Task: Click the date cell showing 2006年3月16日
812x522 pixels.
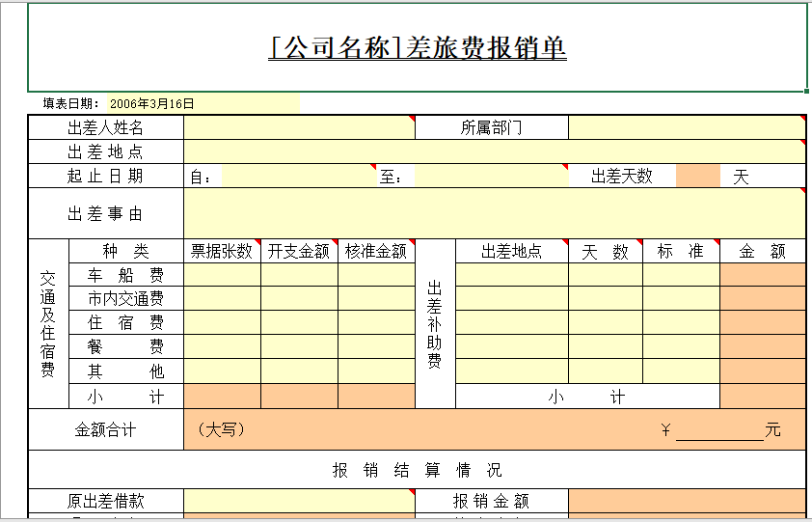Action: (x=152, y=103)
